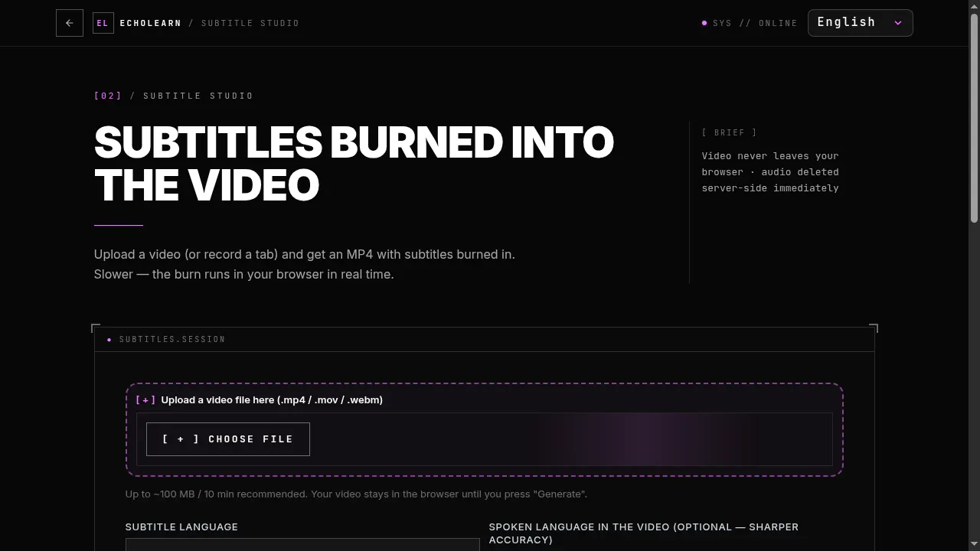Click the SYS // ONLINE status text
Screen dimensions: 980x551
click(755, 23)
